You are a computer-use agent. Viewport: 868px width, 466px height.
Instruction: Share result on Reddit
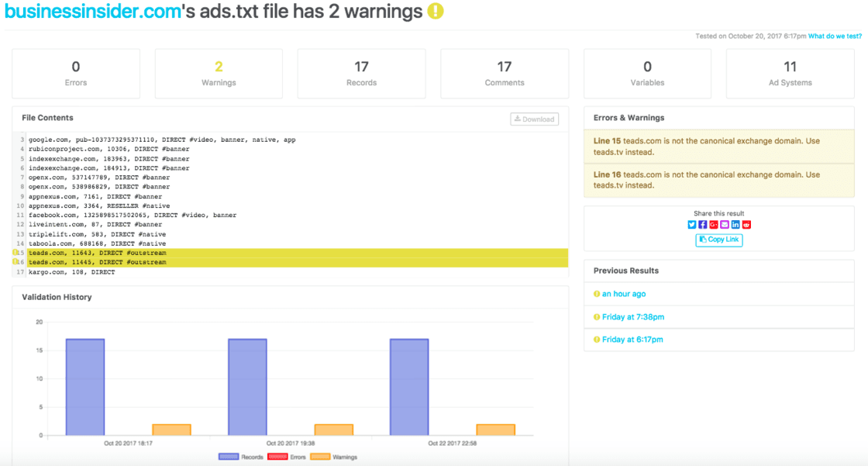746,224
